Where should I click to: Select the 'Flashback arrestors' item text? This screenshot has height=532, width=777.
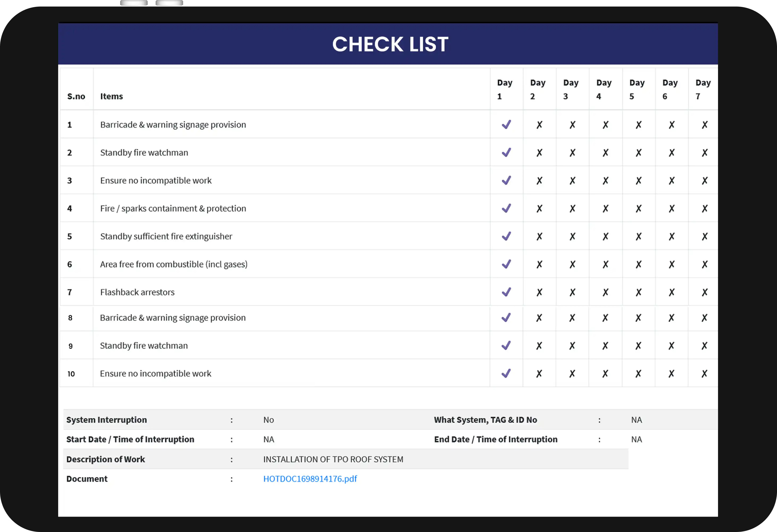pyautogui.click(x=137, y=292)
